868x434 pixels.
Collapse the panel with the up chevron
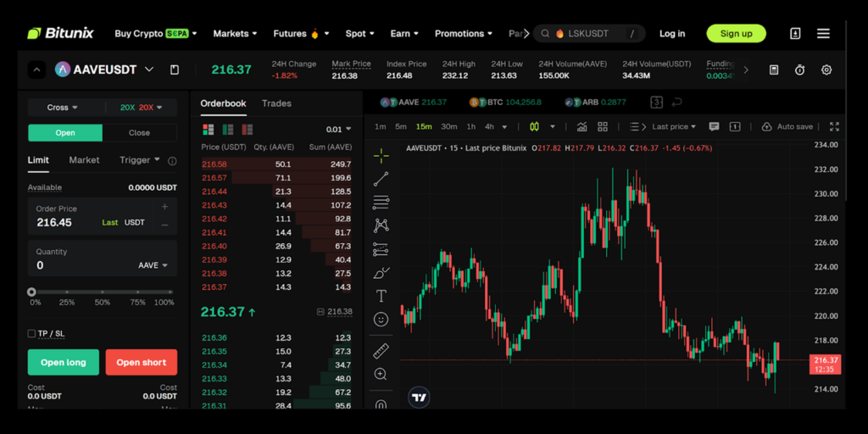pos(36,70)
